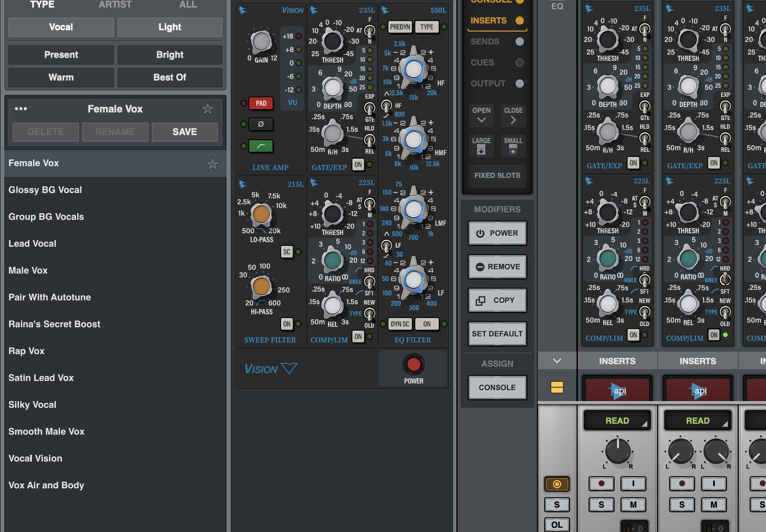Image resolution: width=766 pixels, height=532 pixels.
Task: Click the CLOSE chevron button
Action: (513, 115)
